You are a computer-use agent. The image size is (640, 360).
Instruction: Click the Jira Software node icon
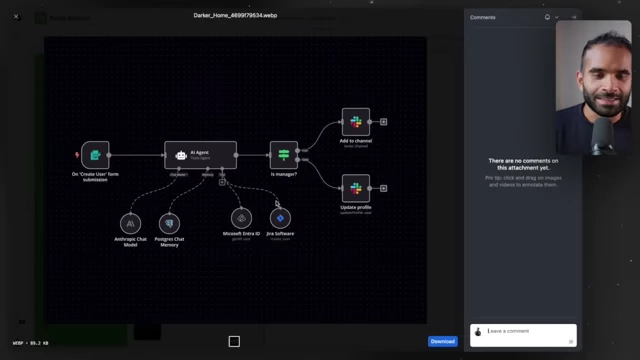click(280, 218)
